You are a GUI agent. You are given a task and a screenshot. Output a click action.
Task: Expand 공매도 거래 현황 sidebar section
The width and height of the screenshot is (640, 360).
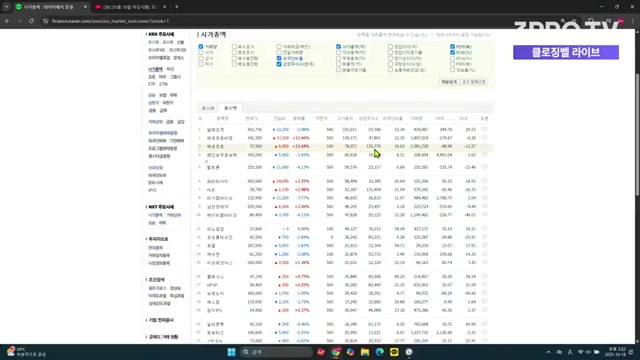[163, 337]
